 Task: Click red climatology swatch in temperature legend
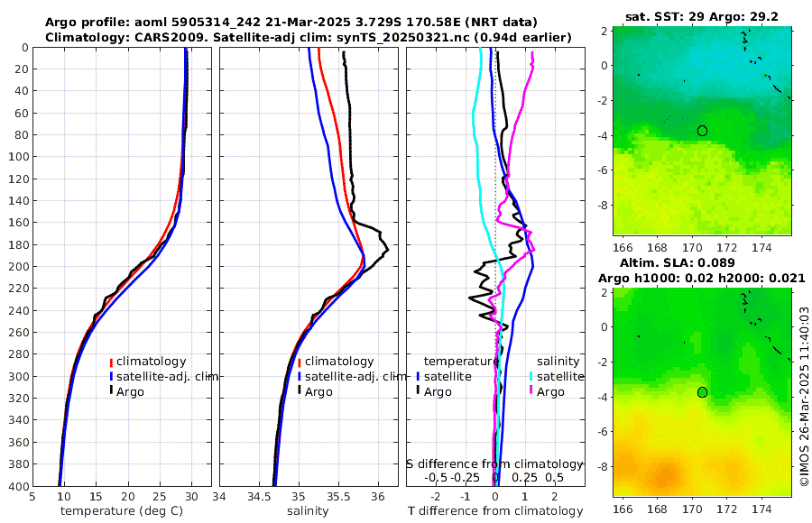point(111,362)
